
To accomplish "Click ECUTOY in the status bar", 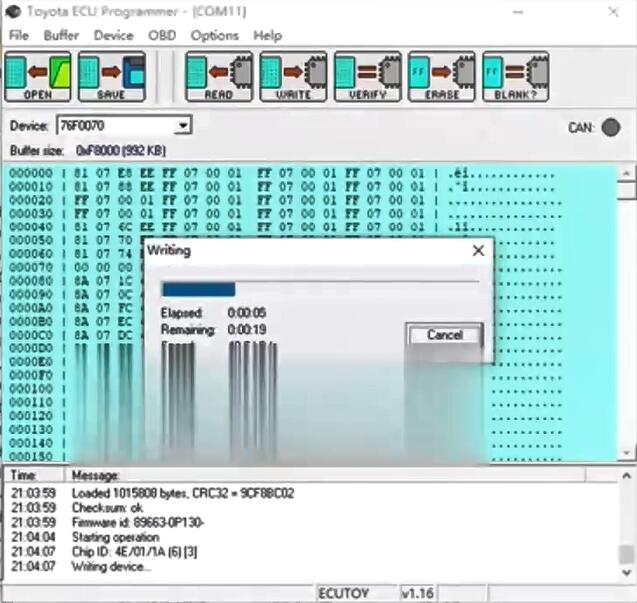I will [344, 593].
